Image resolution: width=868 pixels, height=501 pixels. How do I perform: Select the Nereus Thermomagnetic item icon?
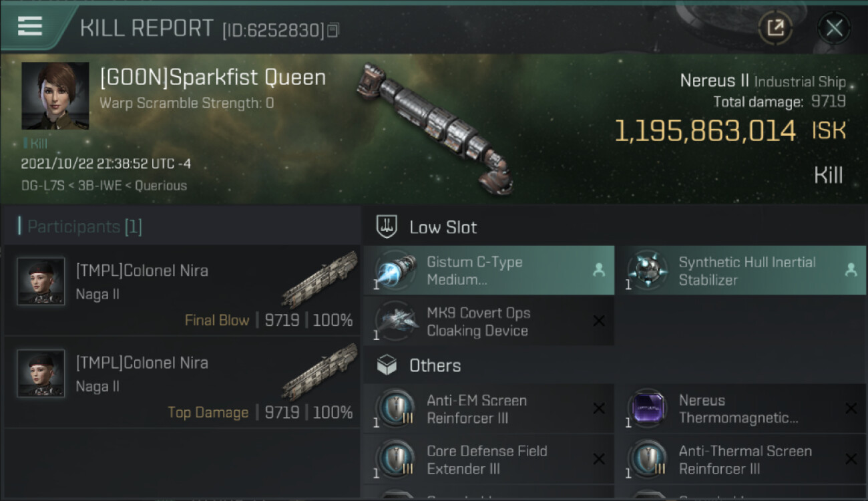click(x=646, y=409)
